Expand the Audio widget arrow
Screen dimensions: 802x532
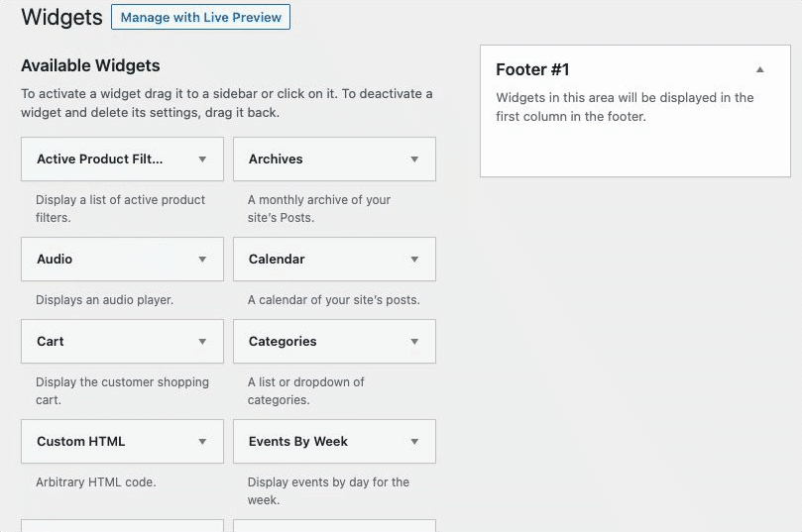click(x=202, y=260)
